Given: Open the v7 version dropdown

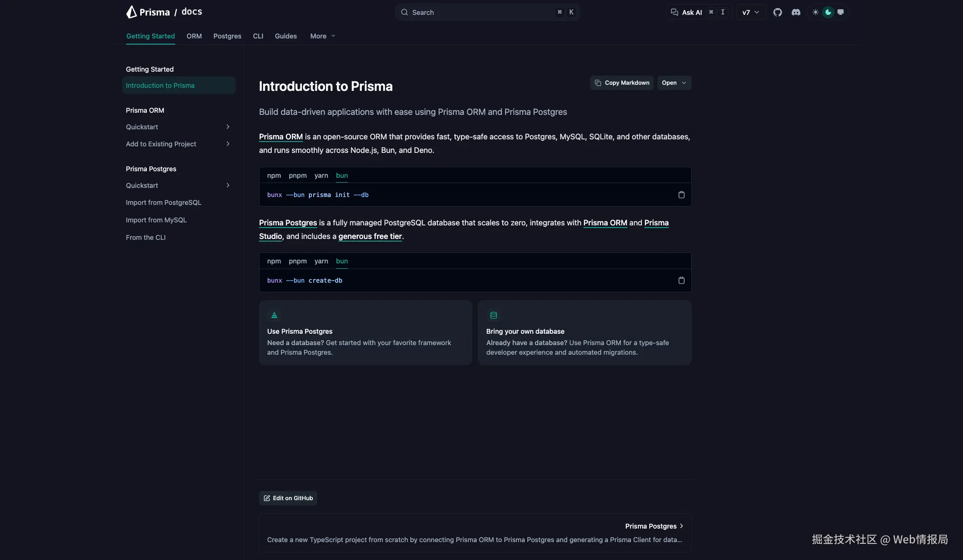Looking at the screenshot, I should [x=751, y=12].
